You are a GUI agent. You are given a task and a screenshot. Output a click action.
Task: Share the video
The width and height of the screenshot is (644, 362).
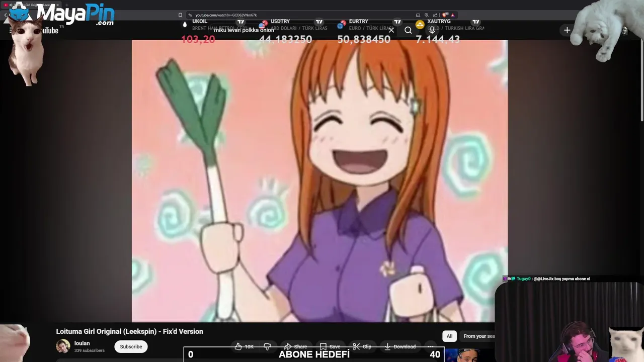click(x=295, y=346)
